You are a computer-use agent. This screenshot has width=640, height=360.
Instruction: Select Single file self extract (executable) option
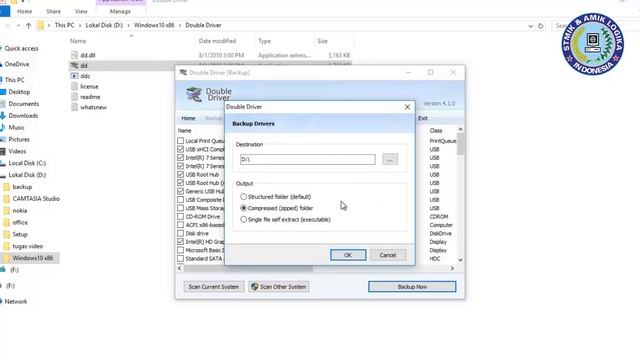click(x=244, y=220)
